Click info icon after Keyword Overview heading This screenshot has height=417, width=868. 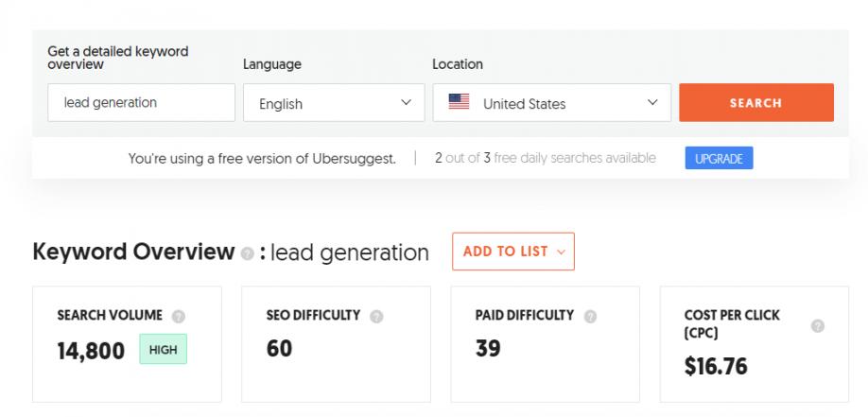pyautogui.click(x=247, y=253)
